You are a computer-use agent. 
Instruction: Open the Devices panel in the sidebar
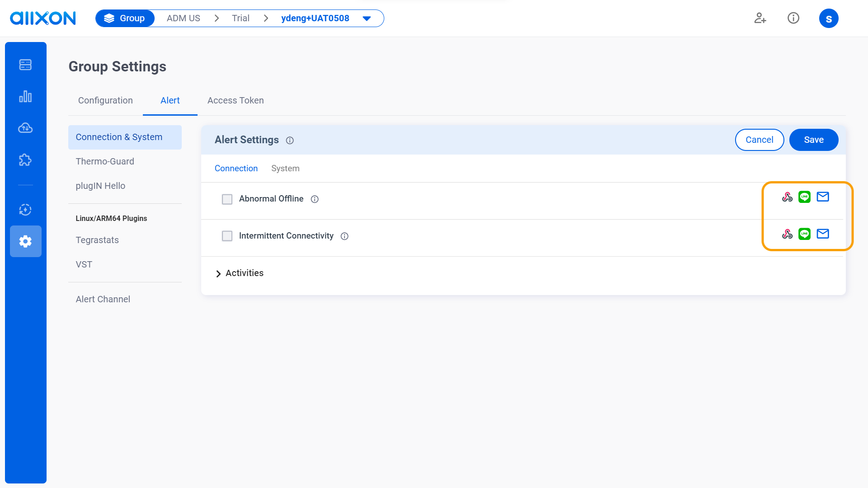tap(25, 65)
